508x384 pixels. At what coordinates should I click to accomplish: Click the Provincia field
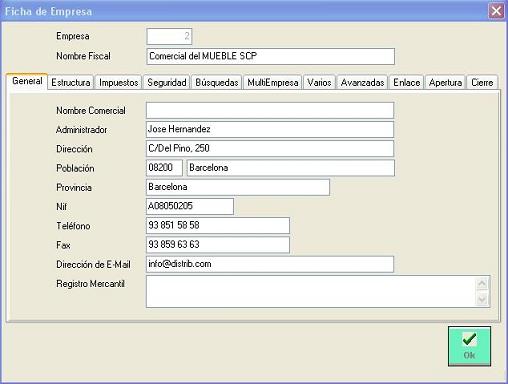(238, 187)
